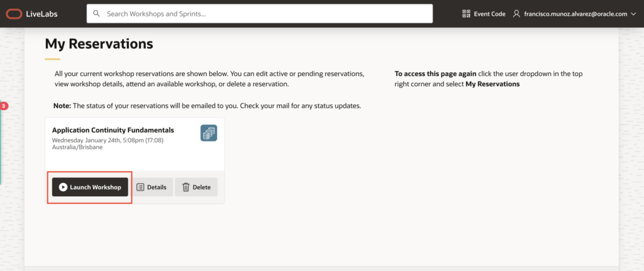Focus the Search Workshops and Sprints field
Screen dimensions: 644x271
click(264, 14)
